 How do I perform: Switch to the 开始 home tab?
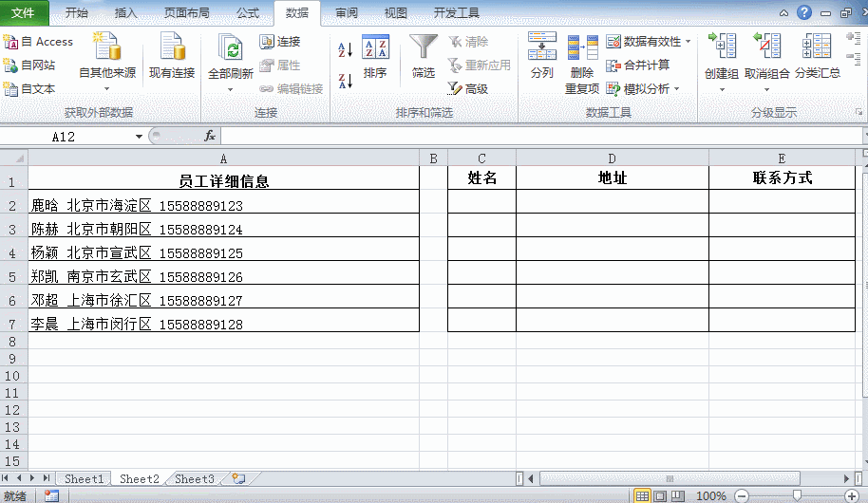pos(76,12)
